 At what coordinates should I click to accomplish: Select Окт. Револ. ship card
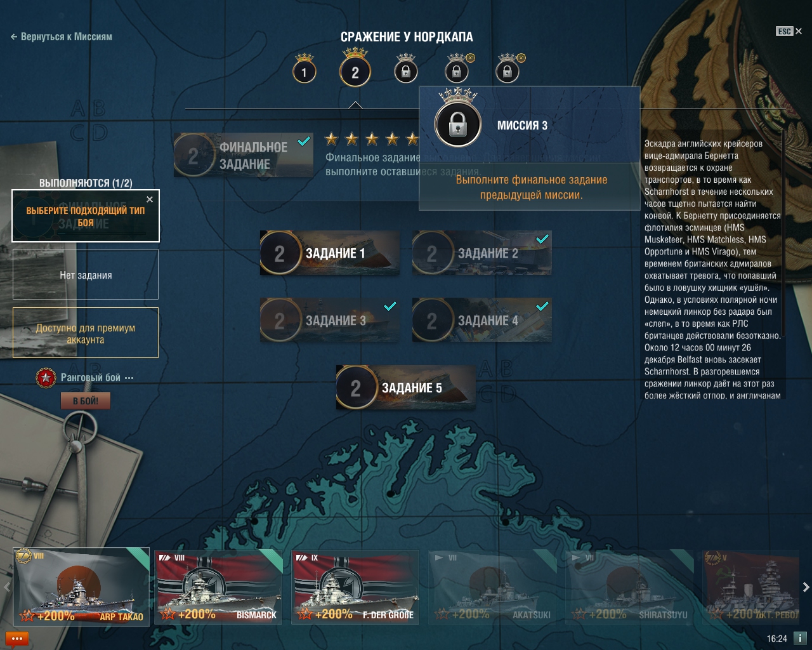point(751,587)
